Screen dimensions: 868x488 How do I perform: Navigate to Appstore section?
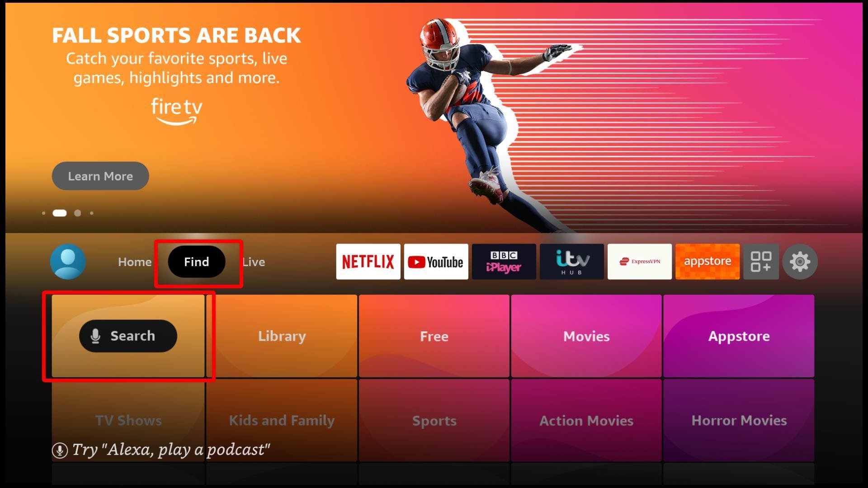(737, 336)
